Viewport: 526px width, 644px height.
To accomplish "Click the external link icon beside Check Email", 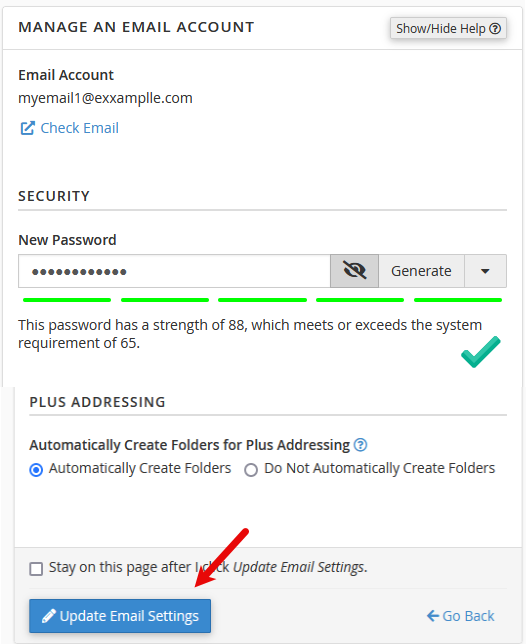I will coord(28,128).
